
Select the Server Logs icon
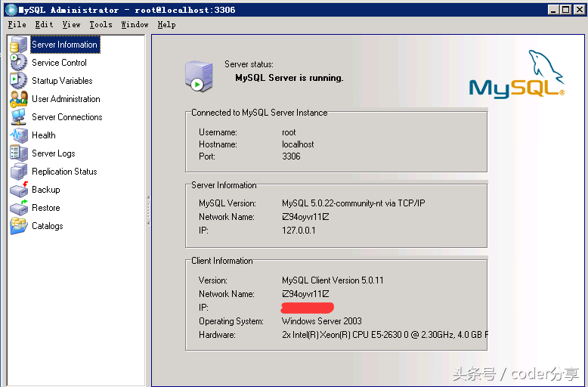pyautogui.click(x=19, y=153)
